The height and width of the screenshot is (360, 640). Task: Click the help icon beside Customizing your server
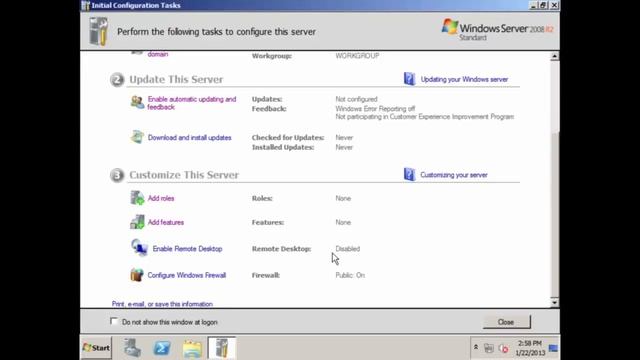[409, 174]
